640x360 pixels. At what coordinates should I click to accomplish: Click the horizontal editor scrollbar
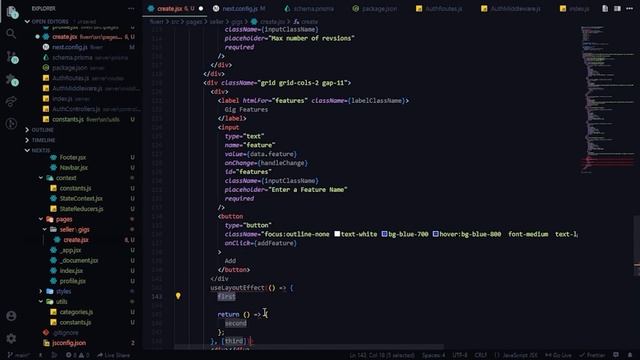coord(309,347)
